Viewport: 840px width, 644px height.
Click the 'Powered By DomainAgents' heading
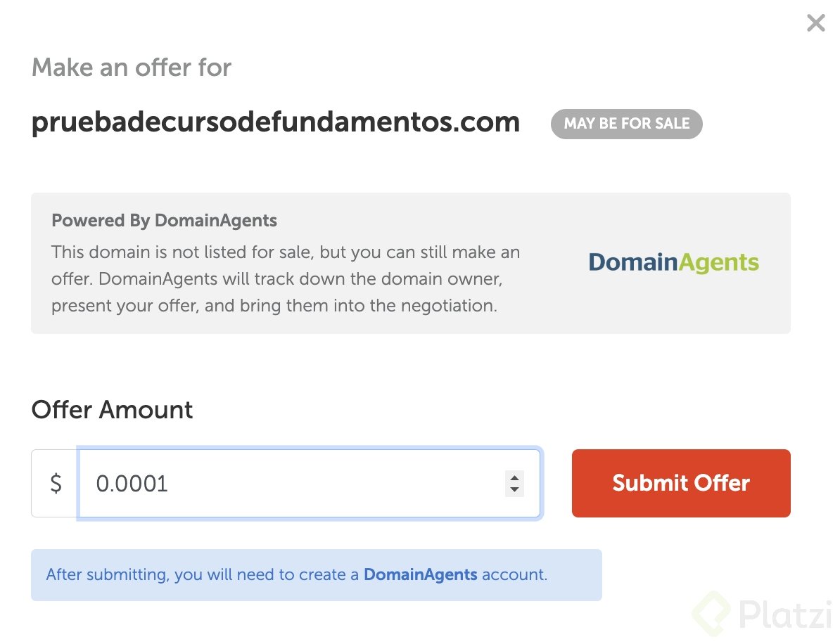pos(164,221)
